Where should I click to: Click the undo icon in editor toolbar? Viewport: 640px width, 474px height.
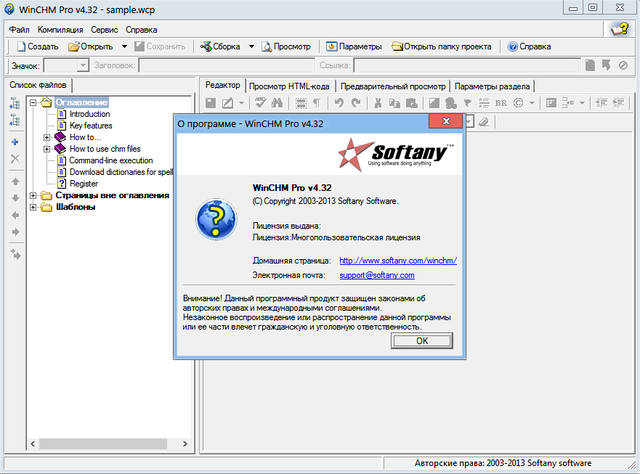pos(339,103)
